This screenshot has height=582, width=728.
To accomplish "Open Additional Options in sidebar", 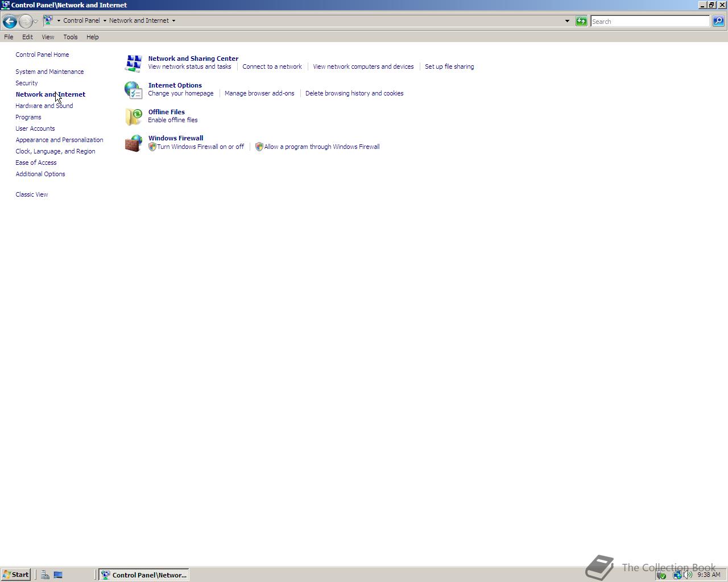I will [40, 174].
